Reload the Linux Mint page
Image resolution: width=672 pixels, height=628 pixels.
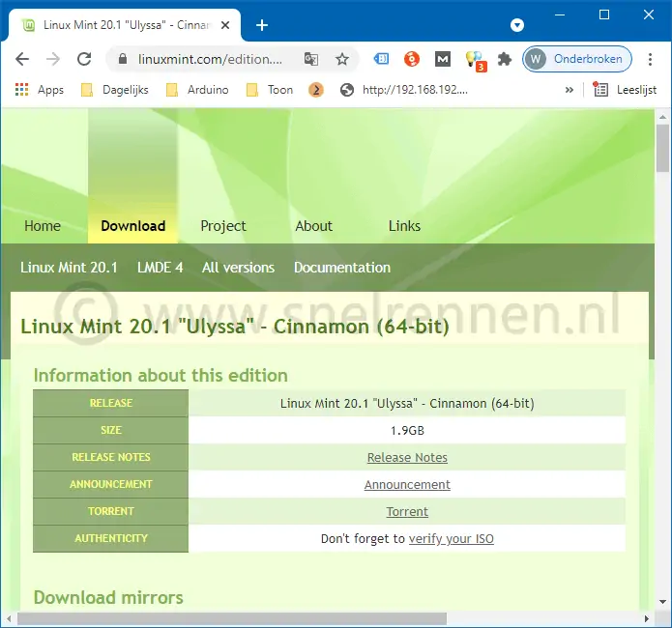(84, 59)
